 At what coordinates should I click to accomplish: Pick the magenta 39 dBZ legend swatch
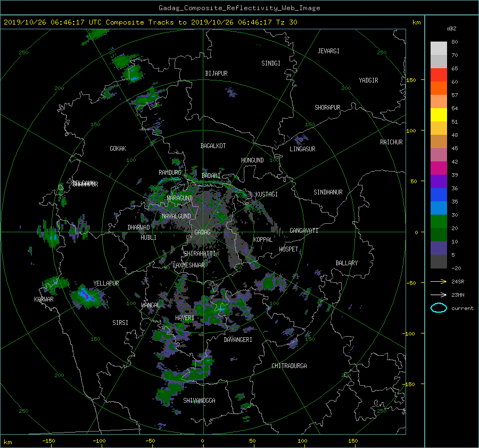pyautogui.click(x=439, y=168)
